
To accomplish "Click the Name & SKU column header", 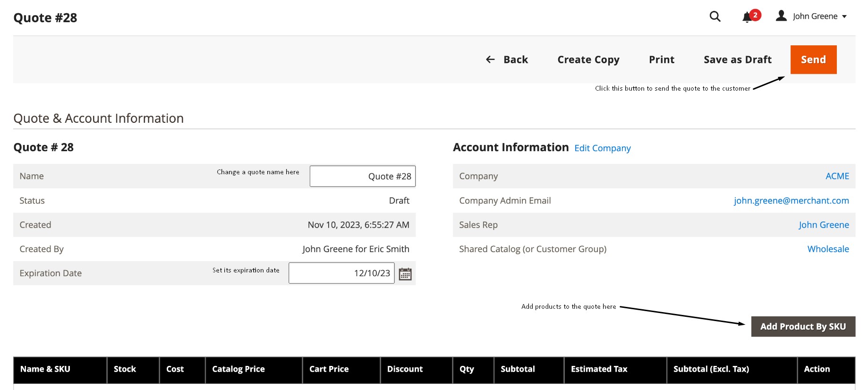I will [x=60, y=369].
